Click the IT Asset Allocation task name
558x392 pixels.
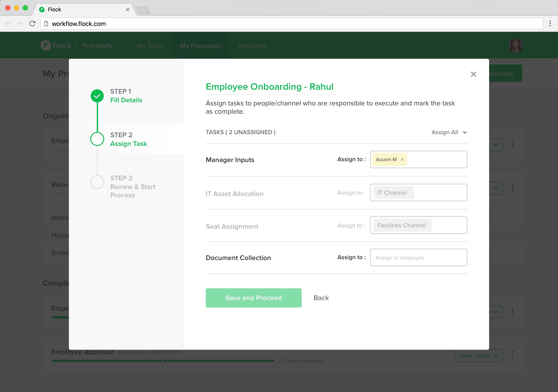235,194
